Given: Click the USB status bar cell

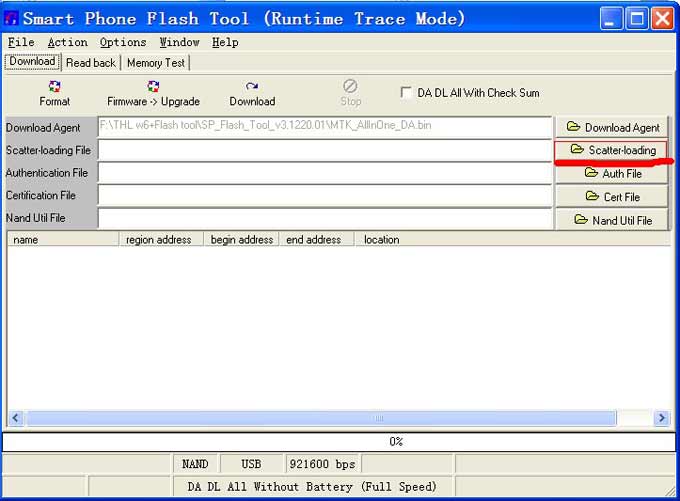Looking at the screenshot, I should click(251, 464).
